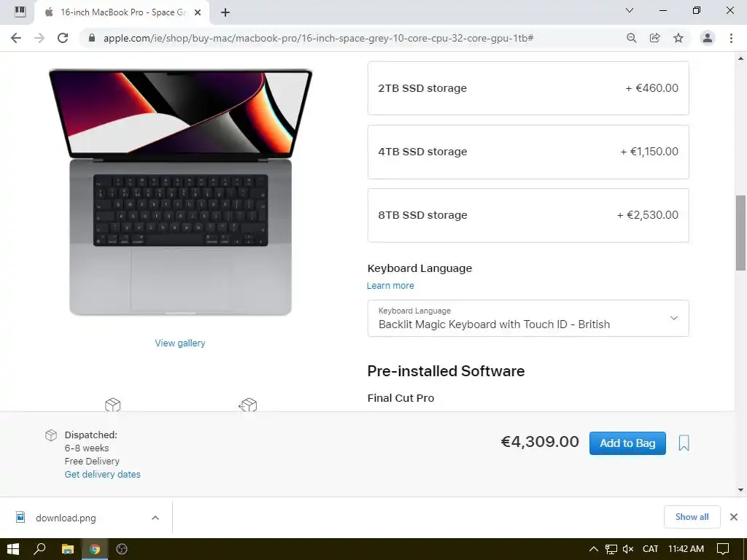Open the Chrome profile avatar

708,38
